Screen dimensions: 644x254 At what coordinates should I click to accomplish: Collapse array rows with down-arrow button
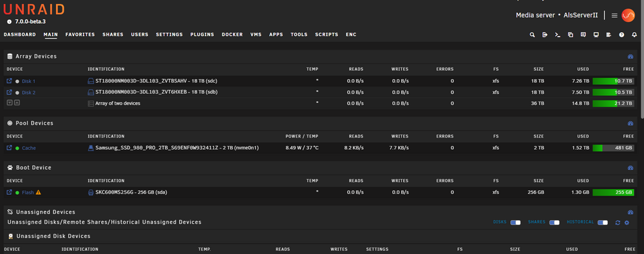pyautogui.click(x=10, y=103)
